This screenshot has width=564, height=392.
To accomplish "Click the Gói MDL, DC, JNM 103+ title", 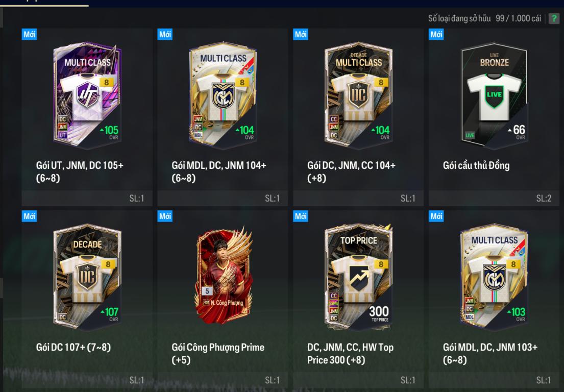I will click(491, 354).
